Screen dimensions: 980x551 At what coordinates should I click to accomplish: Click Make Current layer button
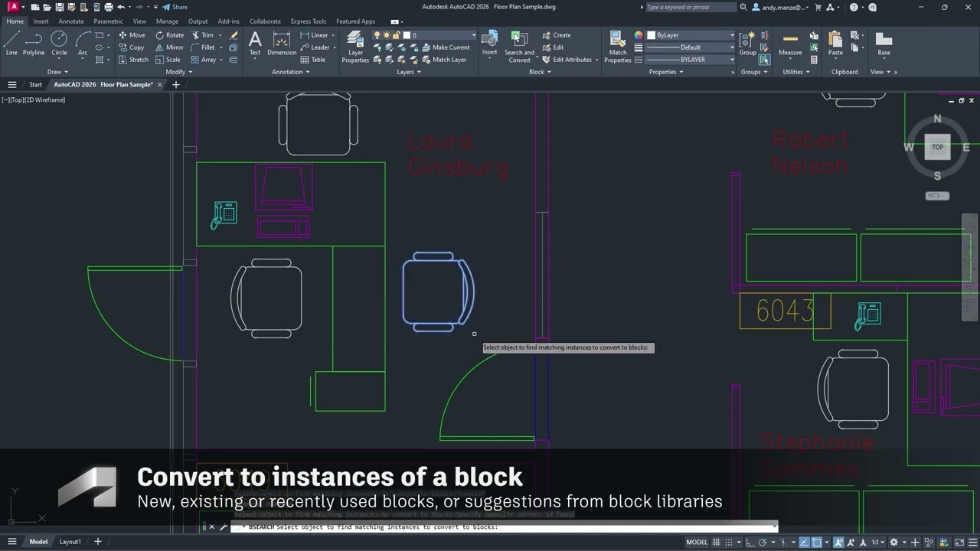pyautogui.click(x=446, y=47)
